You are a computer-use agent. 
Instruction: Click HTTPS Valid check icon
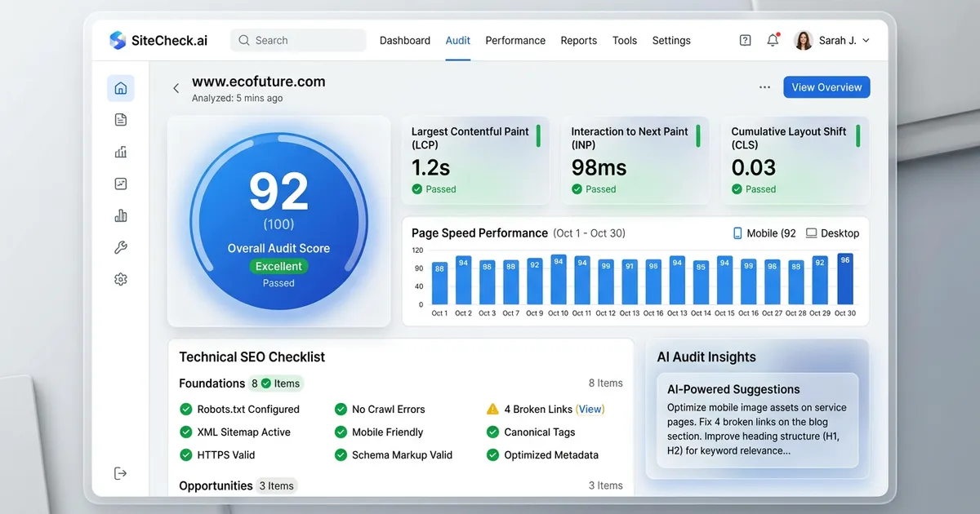pyautogui.click(x=186, y=455)
